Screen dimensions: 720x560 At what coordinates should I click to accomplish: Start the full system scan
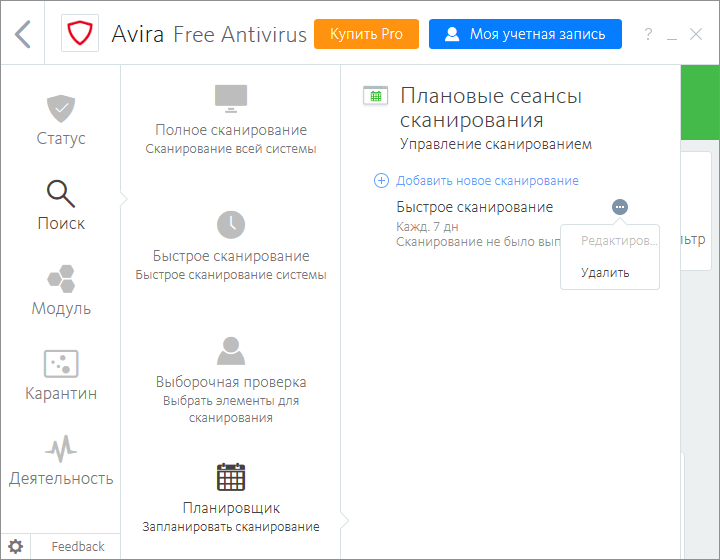(231, 120)
